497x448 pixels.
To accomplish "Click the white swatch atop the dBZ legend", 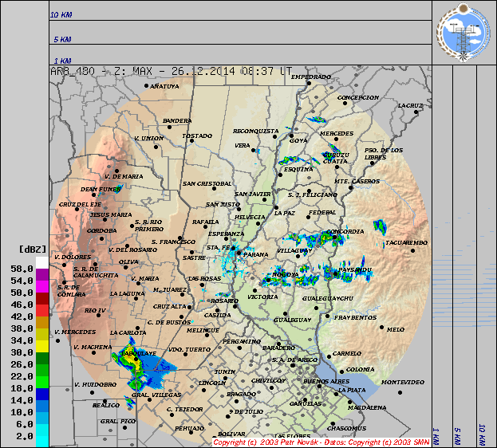I will click(41, 263).
